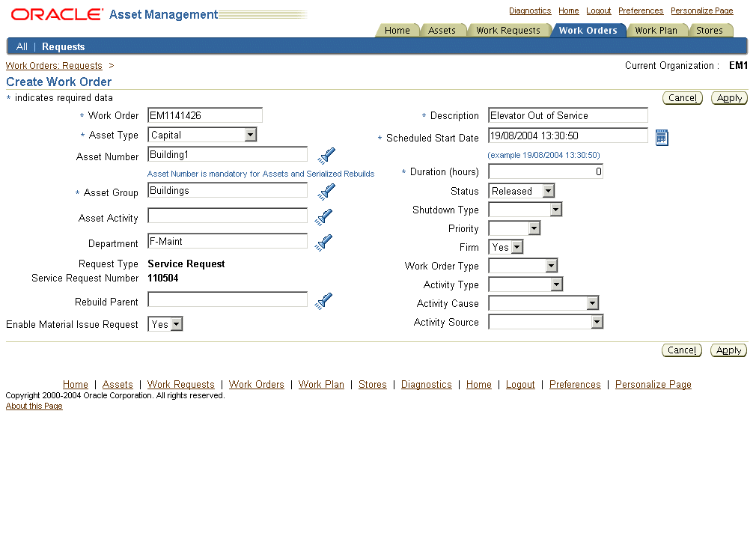Click the Rebuild Parent field
Screen dimensions: 756x533
pyautogui.click(x=228, y=299)
